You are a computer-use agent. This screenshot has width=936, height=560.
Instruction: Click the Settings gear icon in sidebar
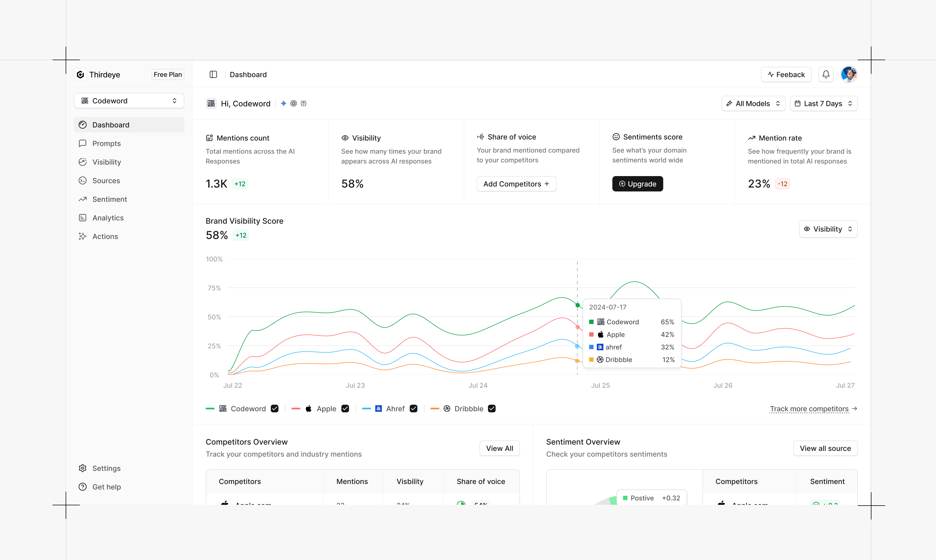pos(83,468)
